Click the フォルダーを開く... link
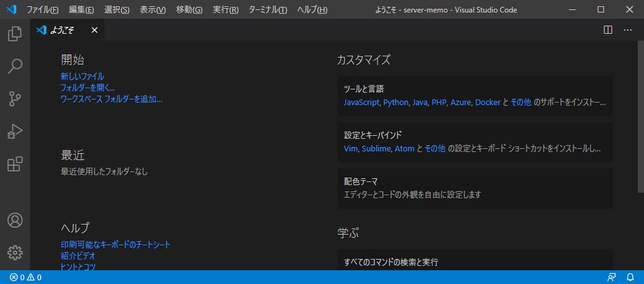 click(88, 88)
